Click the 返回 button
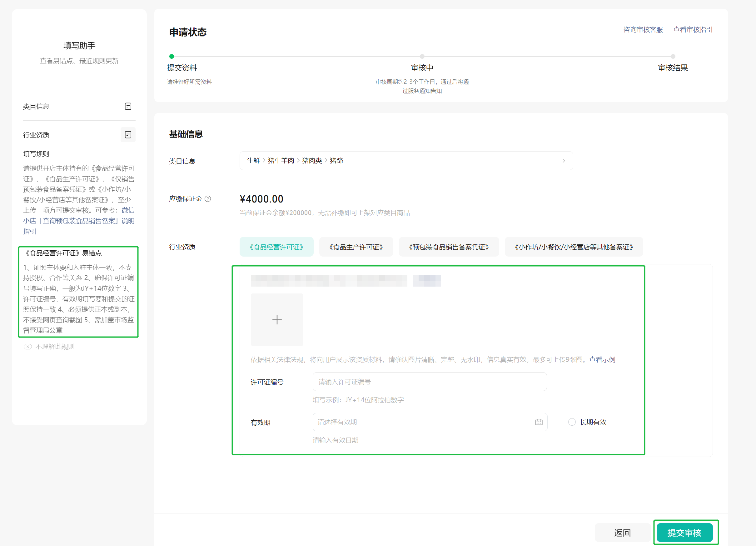Screen dimensions: 756x546 point(622,533)
